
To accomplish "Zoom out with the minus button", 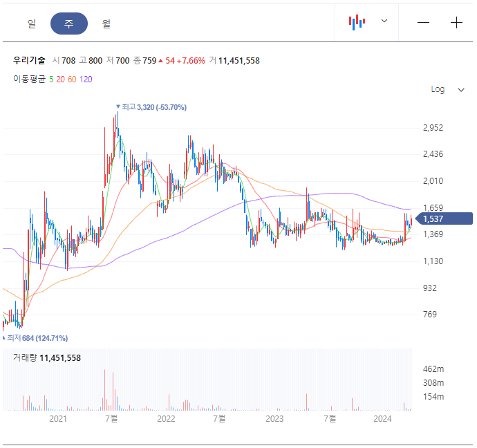I will tap(423, 23).
